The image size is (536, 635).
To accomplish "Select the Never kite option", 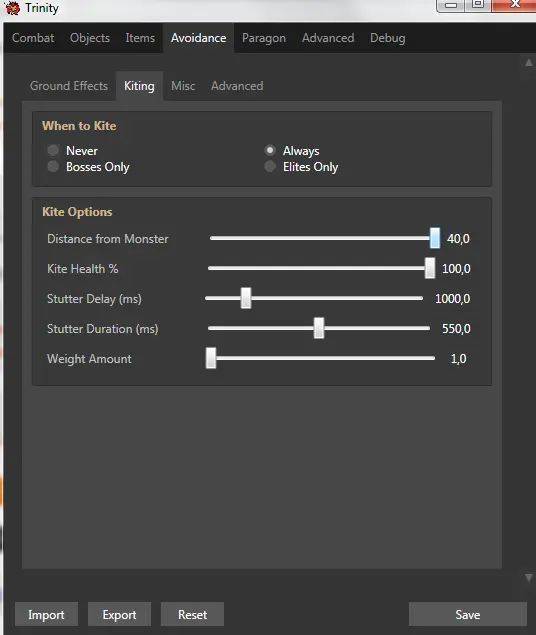I will 53,150.
